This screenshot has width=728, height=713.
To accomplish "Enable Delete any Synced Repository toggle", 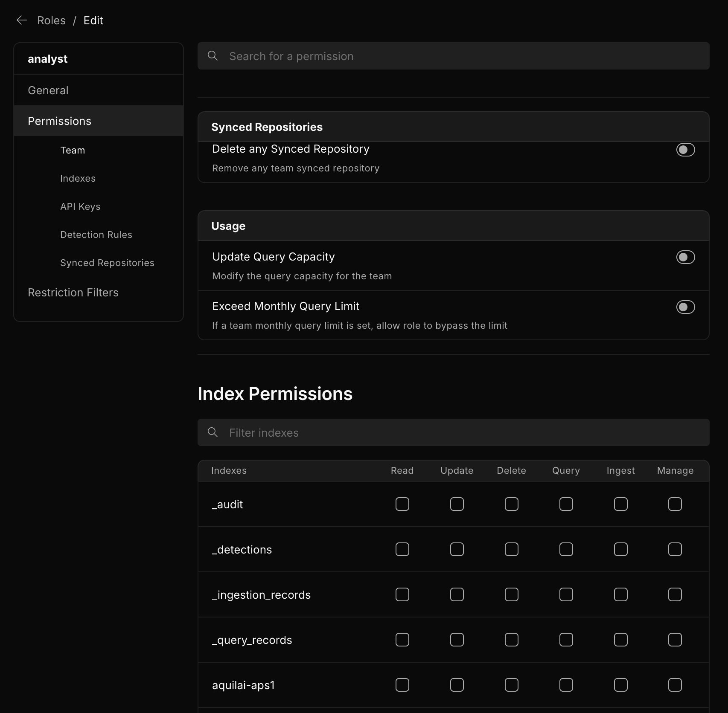I will pyautogui.click(x=685, y=150).
